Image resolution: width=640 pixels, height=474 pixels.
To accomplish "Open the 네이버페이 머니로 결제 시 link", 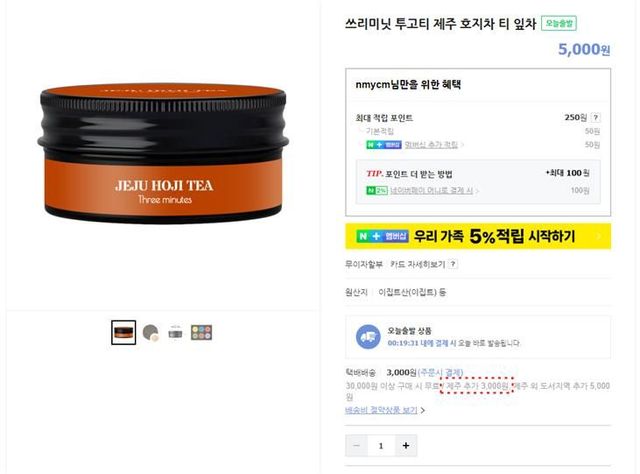I will click(x=431, y=190).
